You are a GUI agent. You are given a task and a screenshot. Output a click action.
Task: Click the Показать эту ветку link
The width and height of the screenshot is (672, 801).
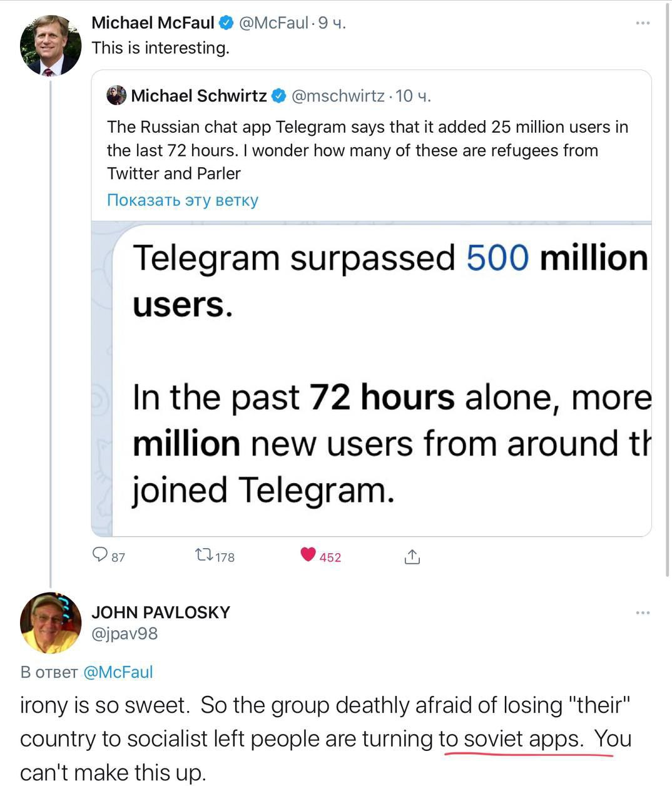click(183, 200)
